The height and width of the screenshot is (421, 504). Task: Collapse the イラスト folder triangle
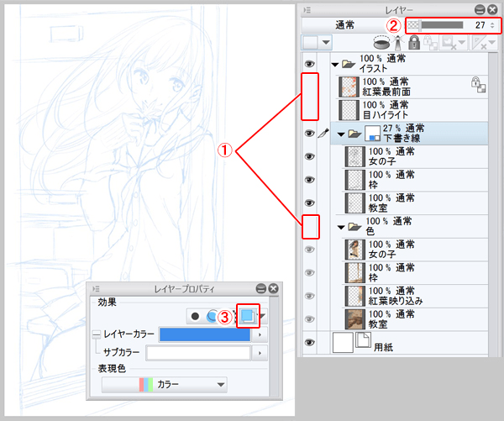point(335,65)
